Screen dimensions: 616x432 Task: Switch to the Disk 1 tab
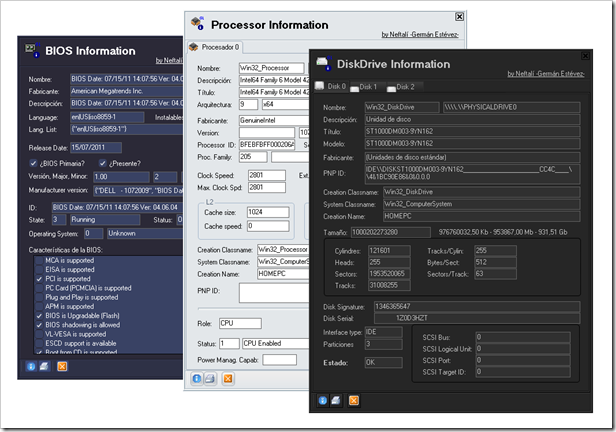[364, 87]
